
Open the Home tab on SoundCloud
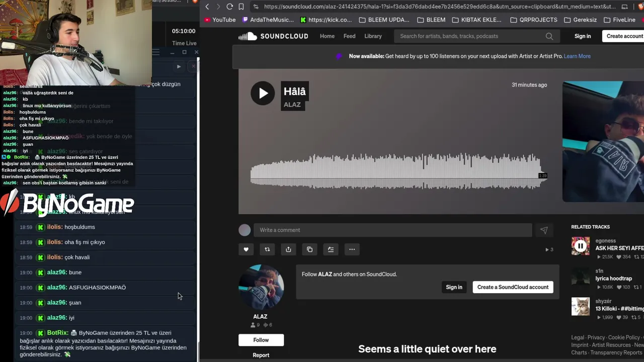(327, 36)
